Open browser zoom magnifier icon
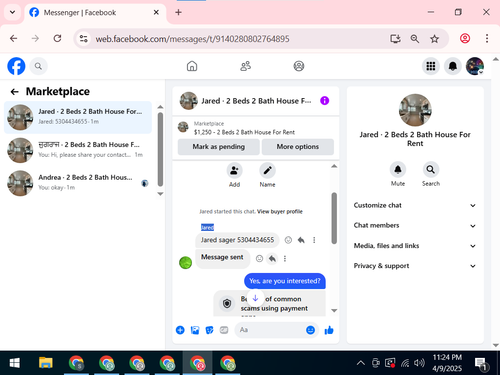The height and width of the screenshot is (375, 500). click(x=415, y=39)
